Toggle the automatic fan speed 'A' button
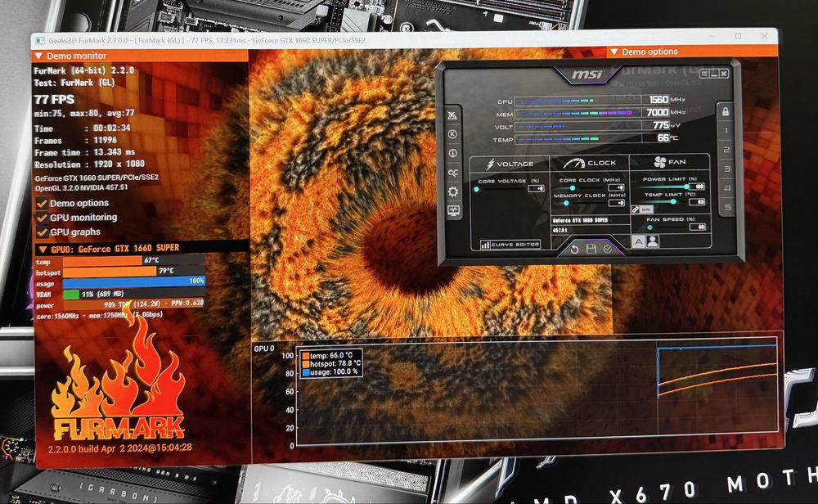The height and width of the screenshot is (504, 818). (638, 241)
